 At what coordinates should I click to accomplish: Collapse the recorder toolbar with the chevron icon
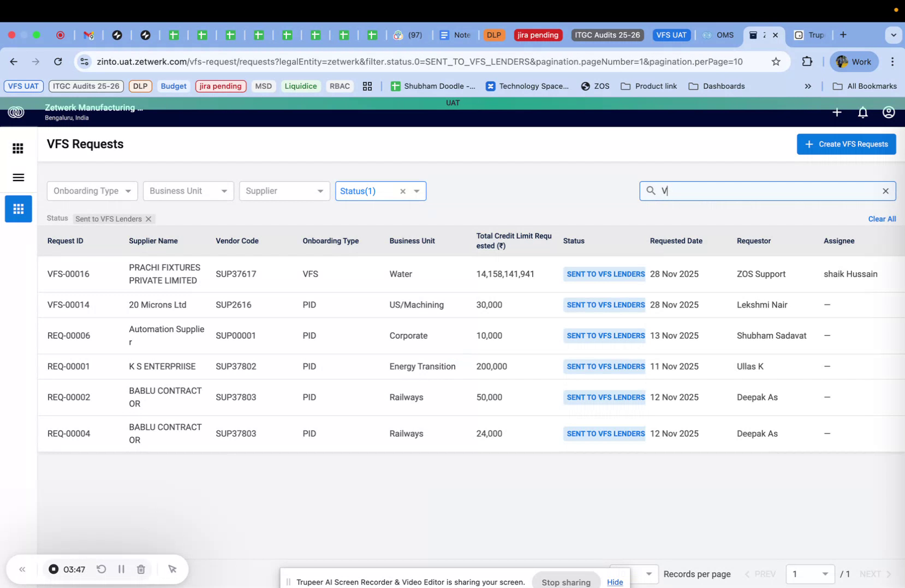[x=22, y=569]
